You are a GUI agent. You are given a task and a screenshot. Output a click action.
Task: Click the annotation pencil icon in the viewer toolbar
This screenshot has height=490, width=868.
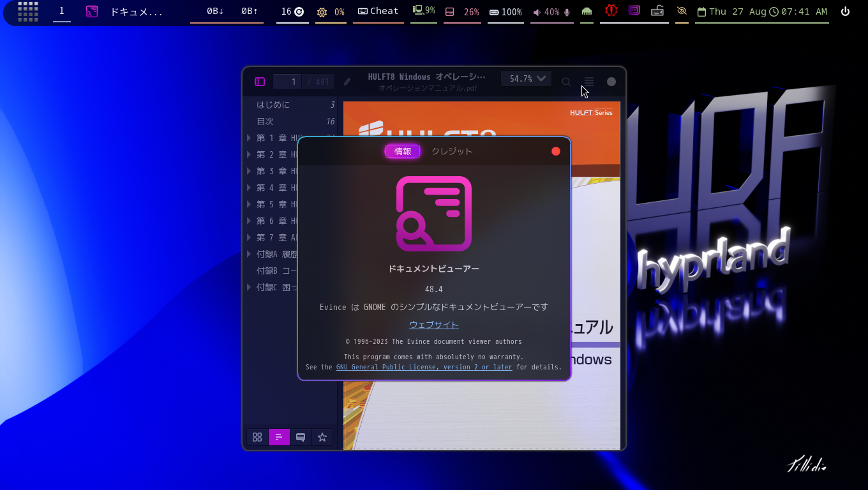(347, 82)
